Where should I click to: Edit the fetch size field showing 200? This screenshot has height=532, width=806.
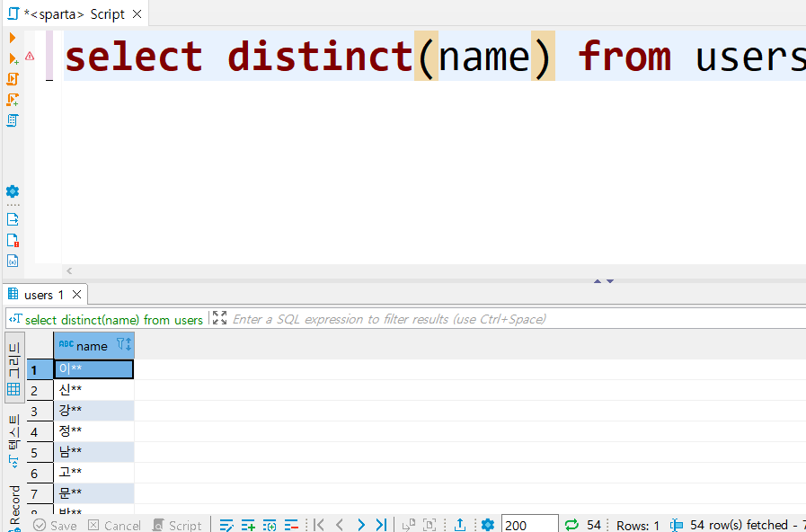[529, 525]
